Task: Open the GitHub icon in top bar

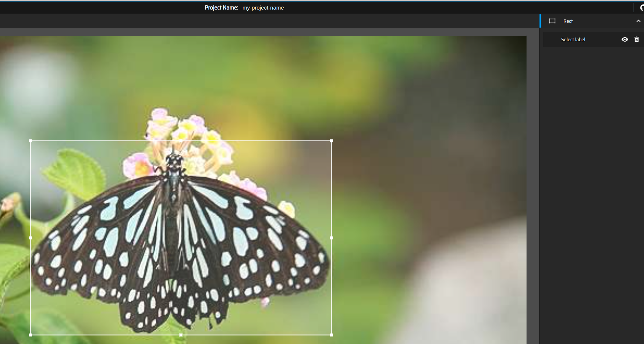Action: [x=642, y=8]
